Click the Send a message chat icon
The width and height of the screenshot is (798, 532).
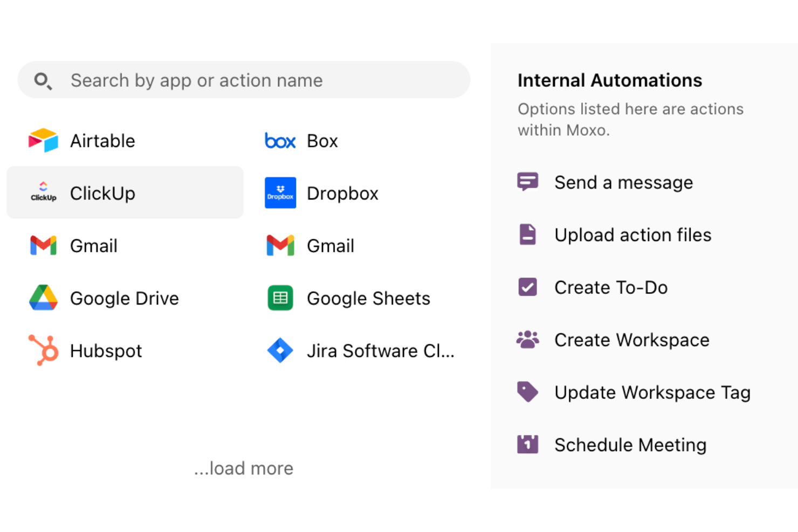(528, 182)
